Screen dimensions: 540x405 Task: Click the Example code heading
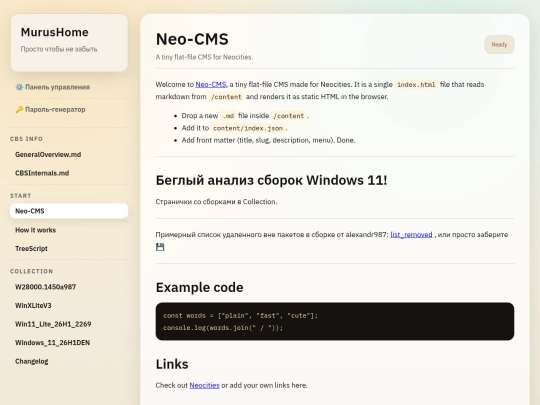[199, 287]
